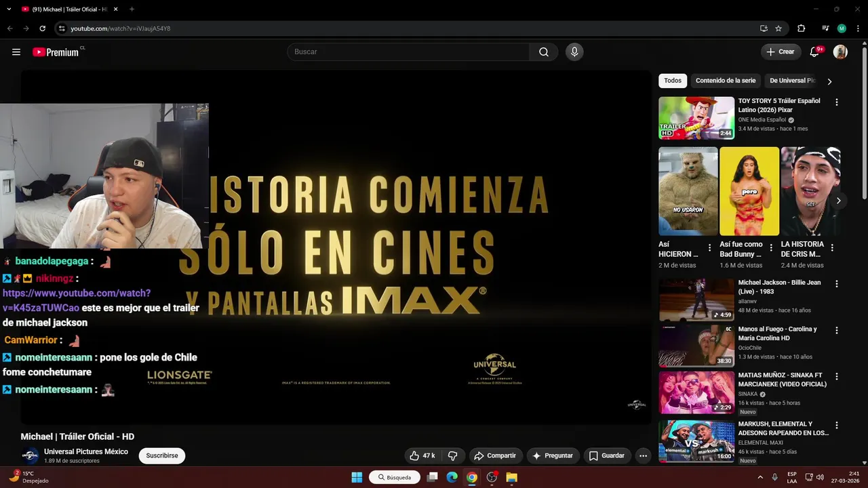Open install or cast icon in address bar
The height and width of the screenshot is (488, 868).
click(x=764, y=28)
